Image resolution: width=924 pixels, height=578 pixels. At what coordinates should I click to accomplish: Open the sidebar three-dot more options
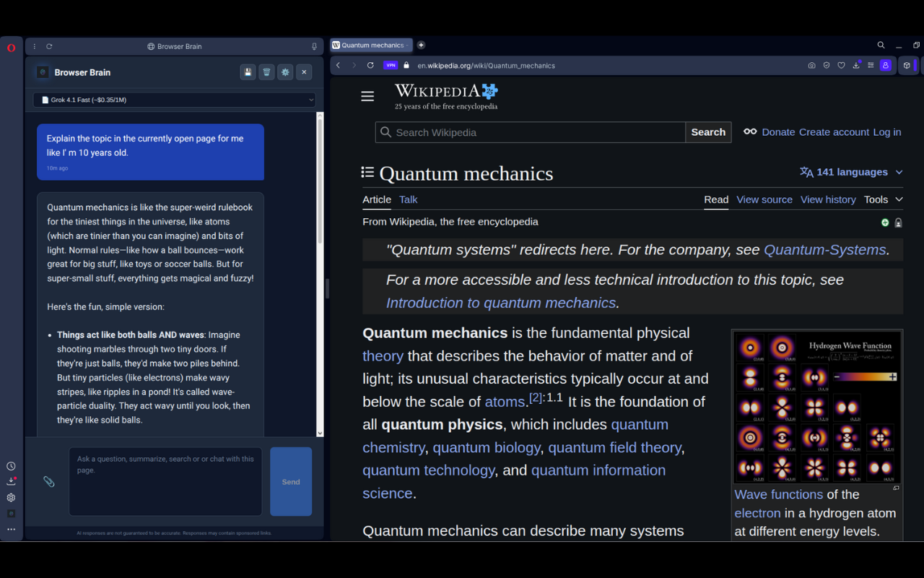(11, 529)
